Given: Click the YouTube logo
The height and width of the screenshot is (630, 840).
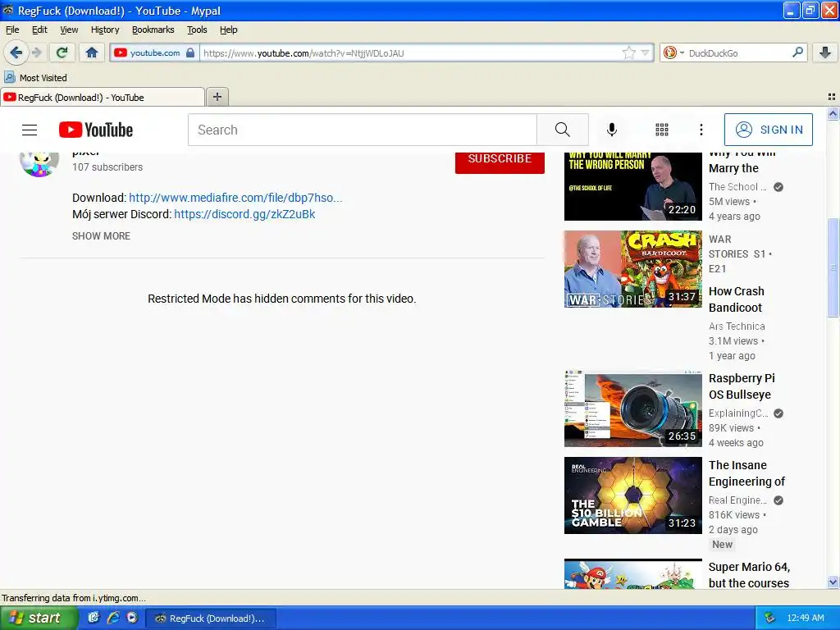Looking at the screenshot, I should point(96,130).
